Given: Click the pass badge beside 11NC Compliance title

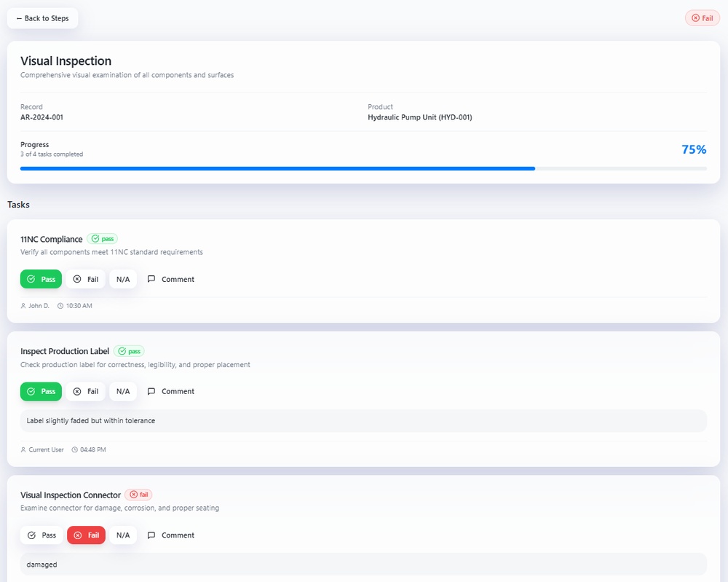Looking at the screenshot, I should 102,239.
